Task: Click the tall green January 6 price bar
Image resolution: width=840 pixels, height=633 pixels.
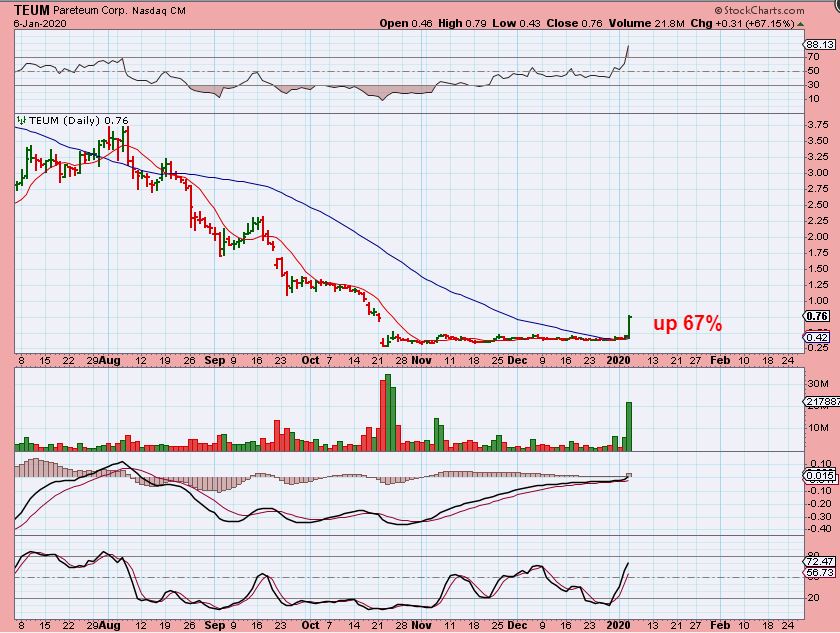Action: [629, 327]
